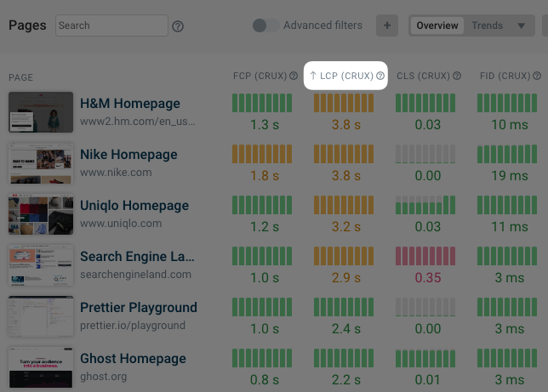Click the Ghost Homepage thumbnail

click(x=41, y=367)
